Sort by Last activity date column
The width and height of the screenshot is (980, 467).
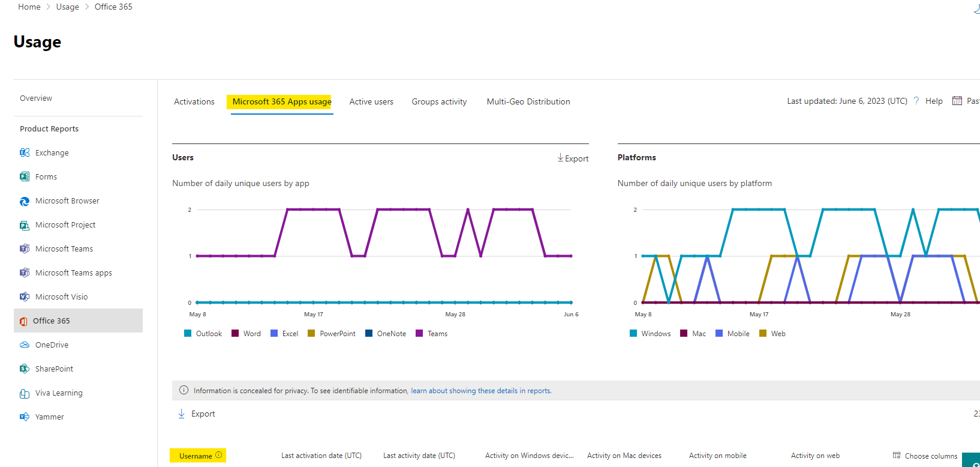coord(419,456)
